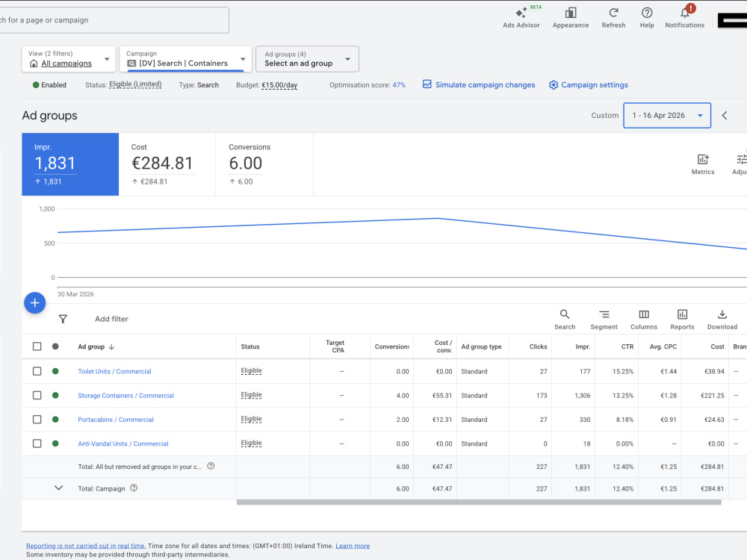
Task: Expand the Total: Campaign row chevron
Action: tap(58, 488)
